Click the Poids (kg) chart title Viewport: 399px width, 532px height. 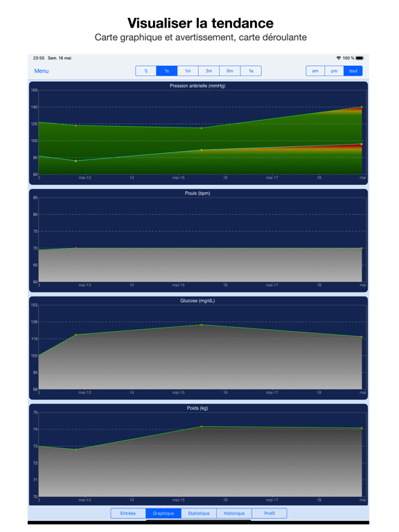(x=197, y=408)
